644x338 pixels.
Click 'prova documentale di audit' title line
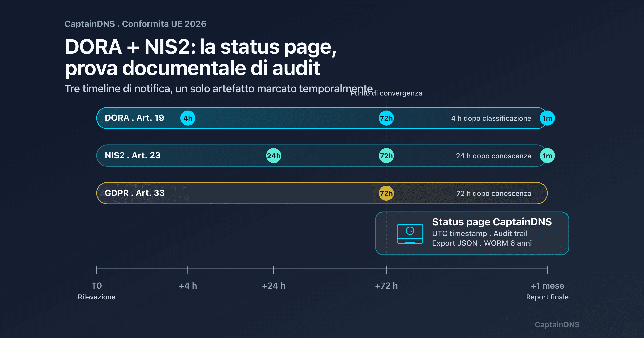[x=192, y=68]
